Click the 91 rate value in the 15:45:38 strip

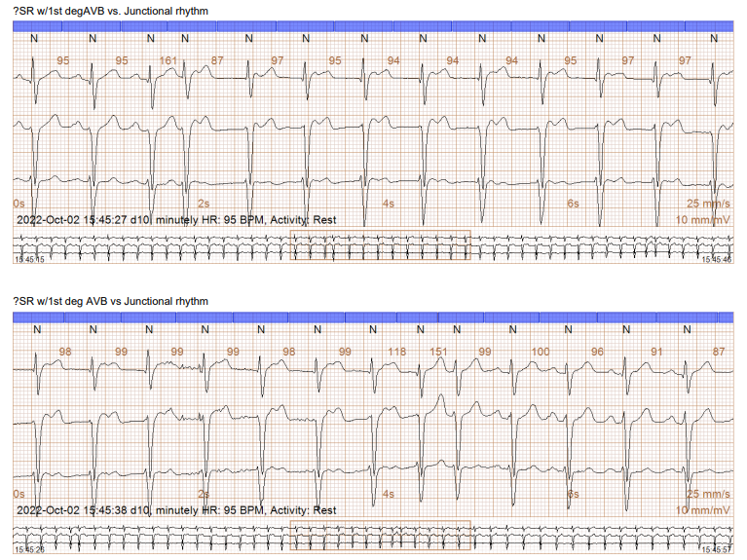(657, 352)
